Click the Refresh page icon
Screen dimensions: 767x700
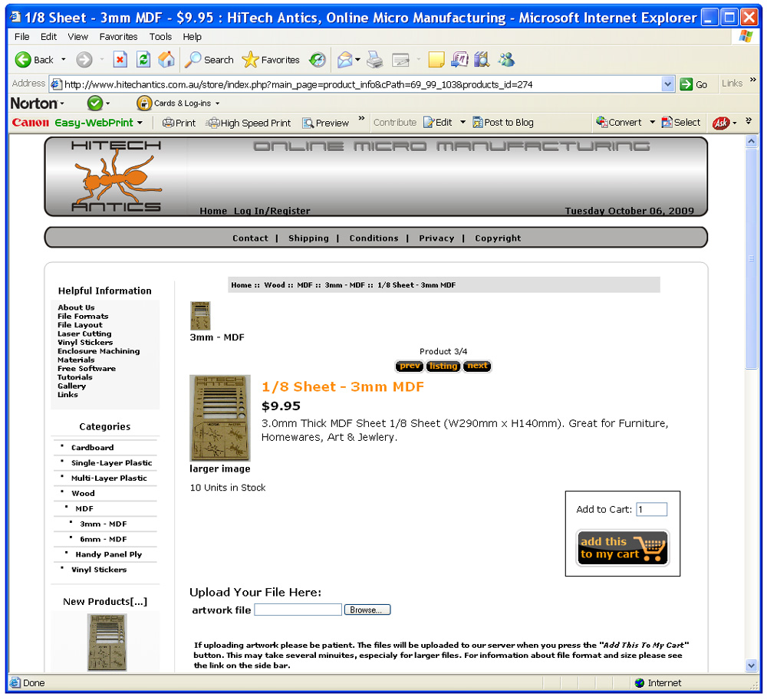(x=143, y=60)
